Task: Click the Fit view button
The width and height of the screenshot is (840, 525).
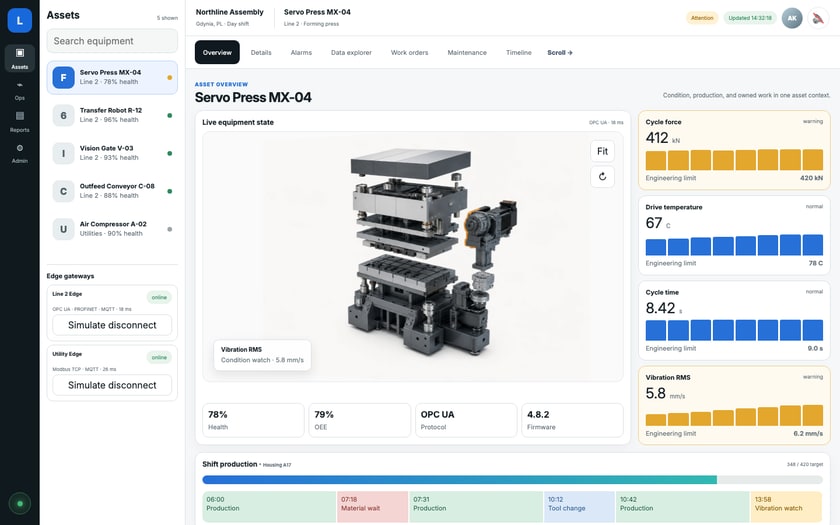Action: (602, 151)
